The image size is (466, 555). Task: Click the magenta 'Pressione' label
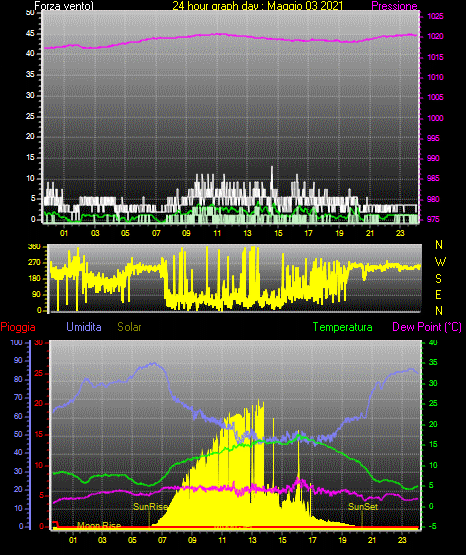[394, 6]
